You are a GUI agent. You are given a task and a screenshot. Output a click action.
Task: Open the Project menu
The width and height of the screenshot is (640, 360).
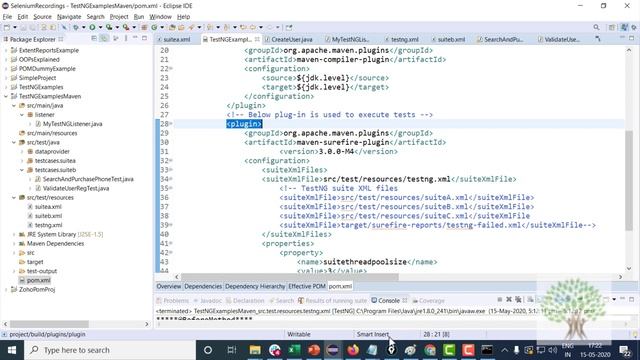[119, 17]
